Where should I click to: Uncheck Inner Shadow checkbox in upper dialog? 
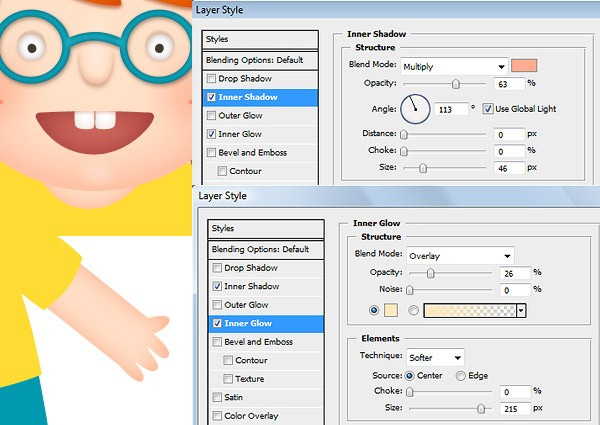[211, 97]
